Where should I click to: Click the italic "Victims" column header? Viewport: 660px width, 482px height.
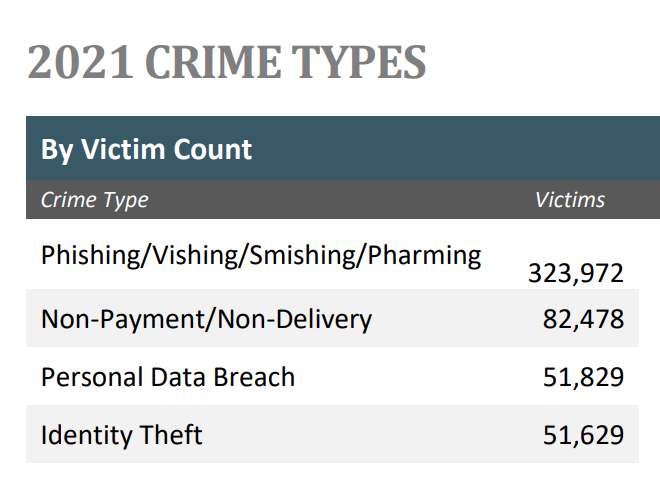(570, 200)
